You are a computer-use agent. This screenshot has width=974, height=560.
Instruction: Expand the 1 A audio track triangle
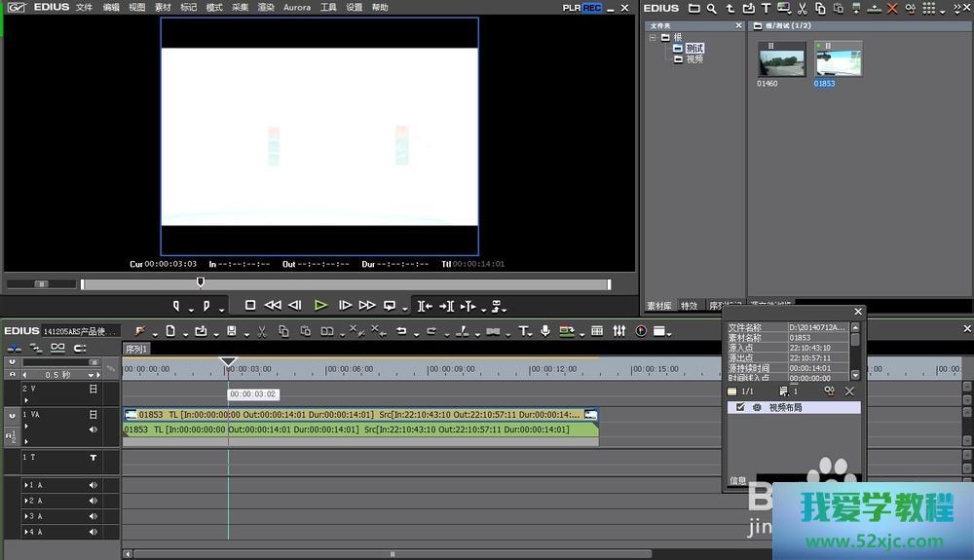(x=26, y=485)
